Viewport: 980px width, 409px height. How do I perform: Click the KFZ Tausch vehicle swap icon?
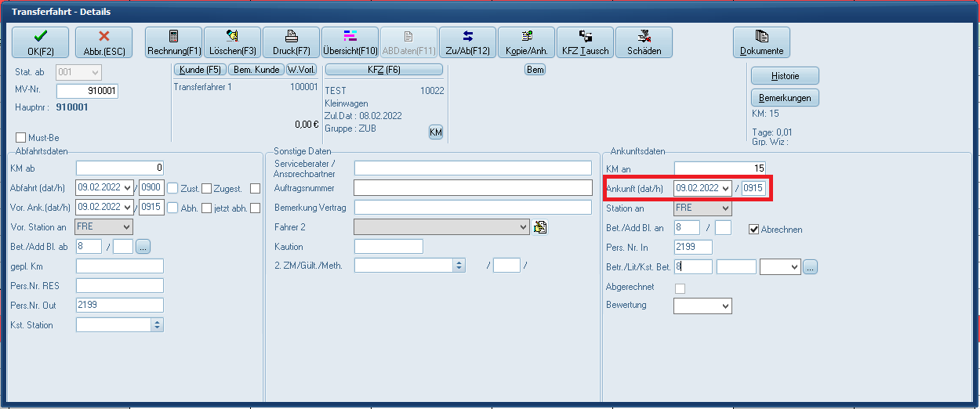point(585,42)
